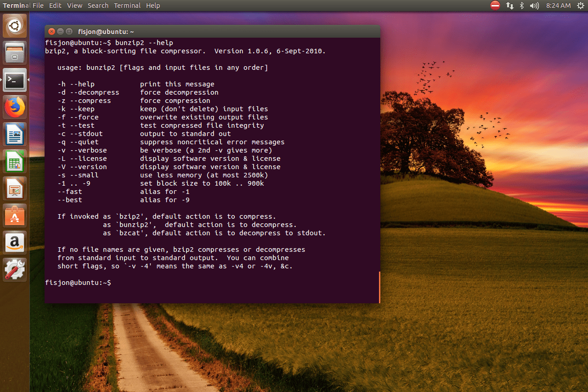Open the File menu
The width and height of the screenshot is (588, 392).
tap(38, 6)
